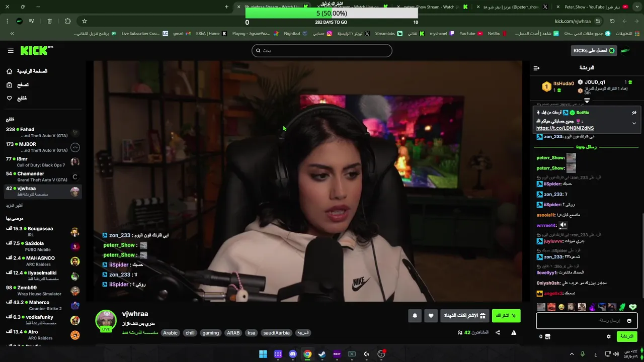Click the green microphone tray icon
The height and width of the screenshot is (362, 644).
click(583, 354)
